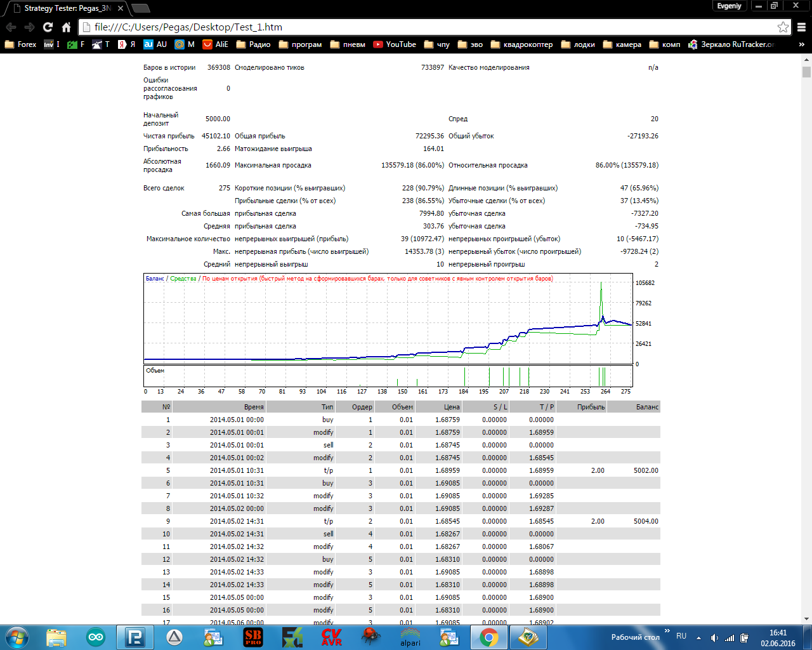This screenshot has width=812, height=650.
Task: Open the YouTube bookmark
Action: (395, 44)
